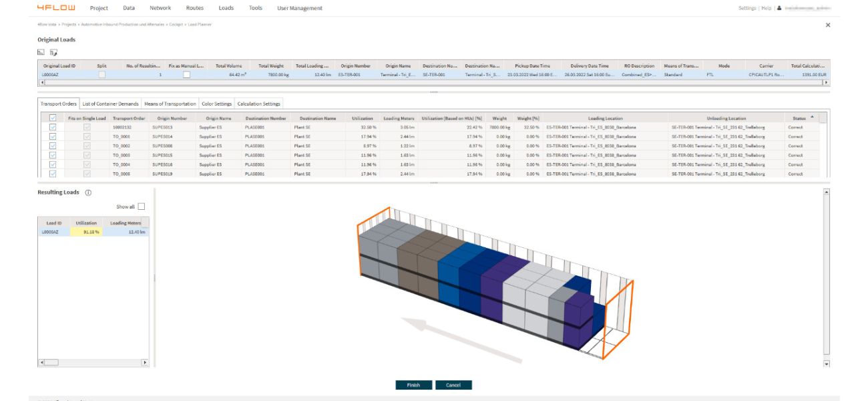This screenshot has width=868, height=401.
Task: Click the first Original Loads toolbar icon
Action: (x=41, y=52)
